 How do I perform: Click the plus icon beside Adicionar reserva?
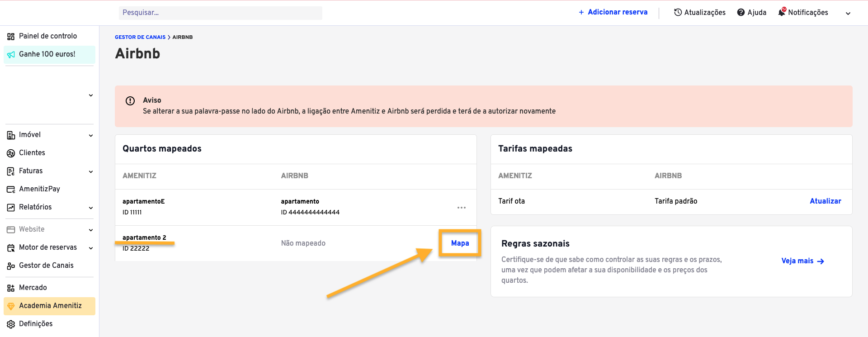point(581,12)
